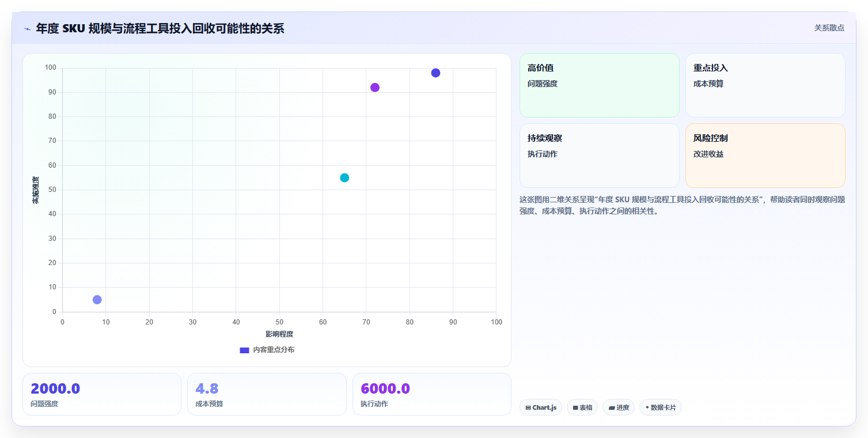Click the Chart.js tag chip
Viewport: 868px width, 438px height.
coord(541,407)
